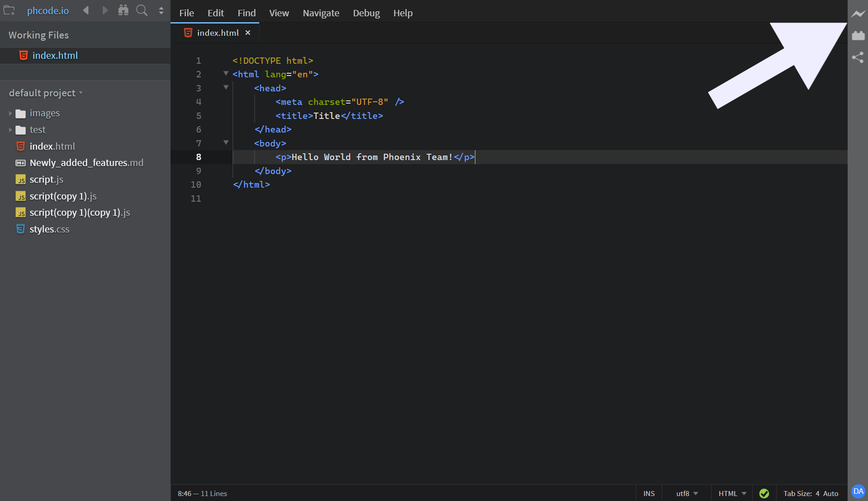The height and width of the screenshot is (501, 868).
Task: Click the Share icon in right sidebar
Action: 858,57
